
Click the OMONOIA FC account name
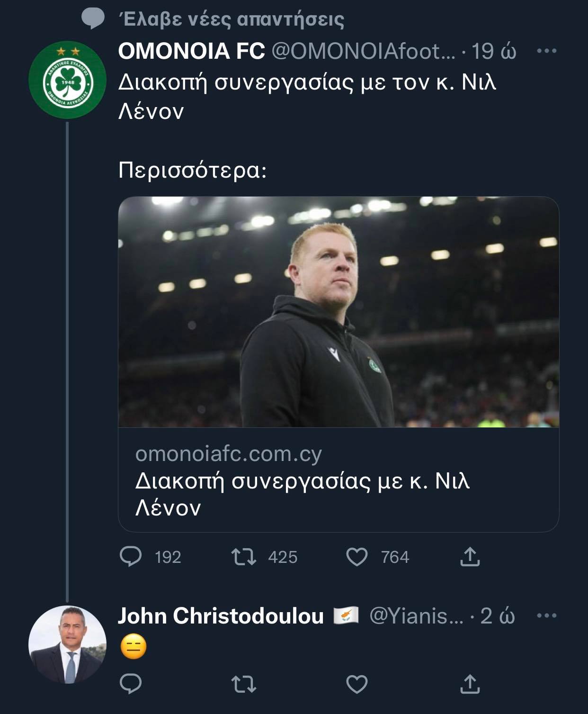point(191,51)
